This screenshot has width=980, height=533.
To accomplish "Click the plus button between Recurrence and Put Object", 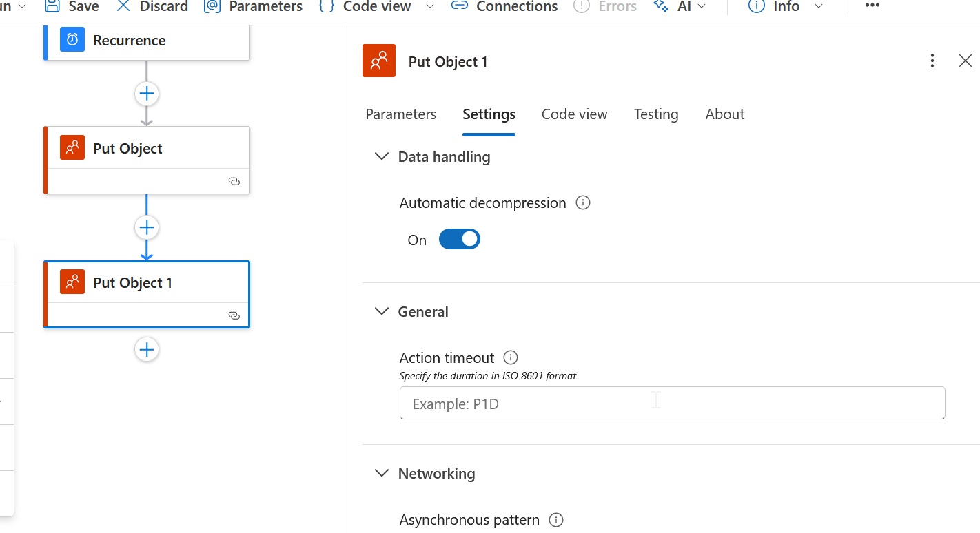I will [146, 94].
